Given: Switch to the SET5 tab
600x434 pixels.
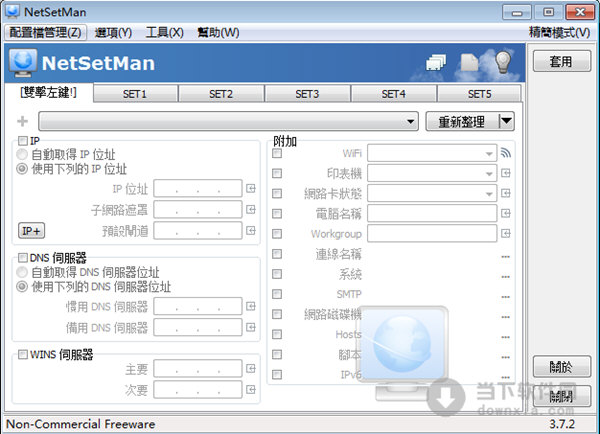Looking at the screenshot, I should pyautogui.click(x=479, y=94).
